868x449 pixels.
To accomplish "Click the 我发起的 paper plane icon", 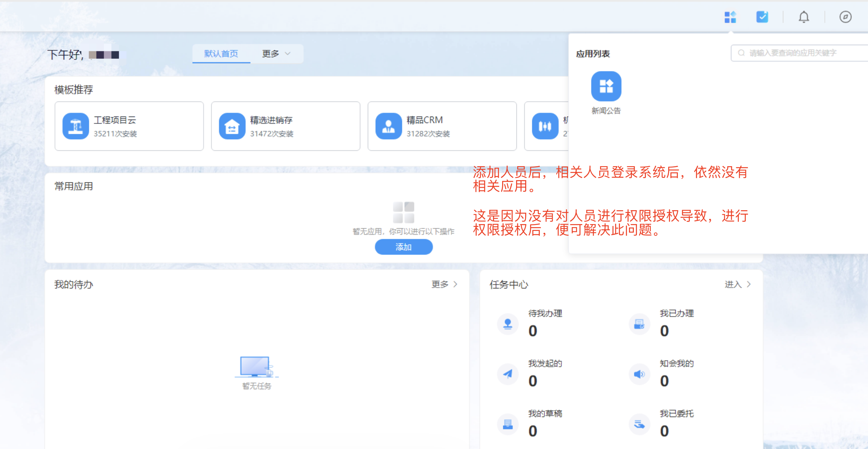I will [508, 374].
